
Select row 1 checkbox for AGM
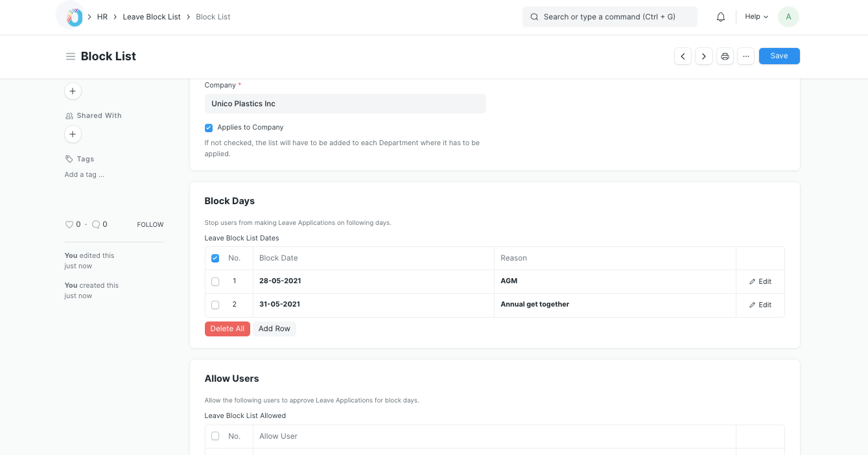[x=215, y=281]
